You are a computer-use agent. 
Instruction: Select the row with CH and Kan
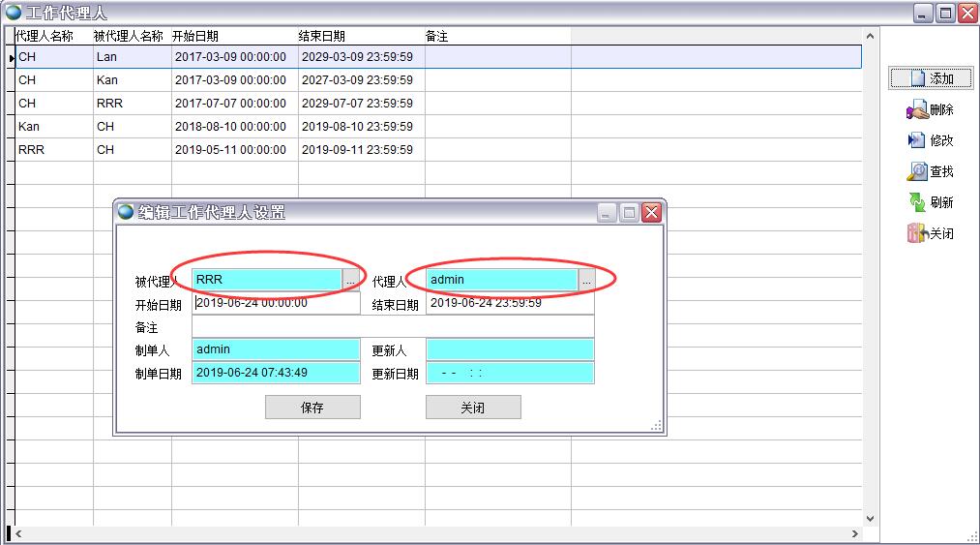pyautogui.click(x=290, y=80)
